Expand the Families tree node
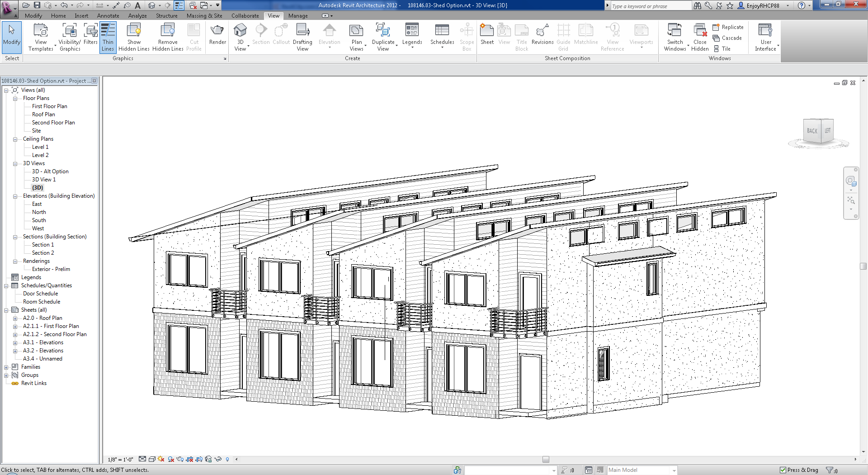The height and width of the screenshot is (475, 868). 6,367
